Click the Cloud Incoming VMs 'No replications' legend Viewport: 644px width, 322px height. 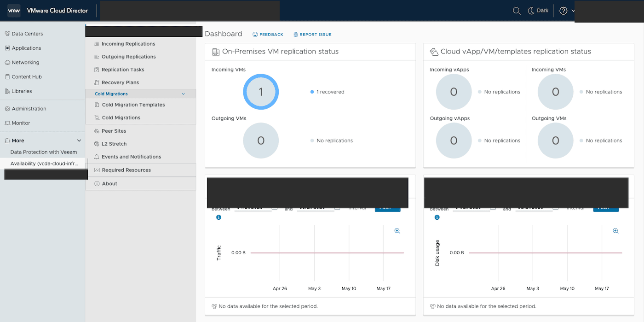tap(601, 92)
